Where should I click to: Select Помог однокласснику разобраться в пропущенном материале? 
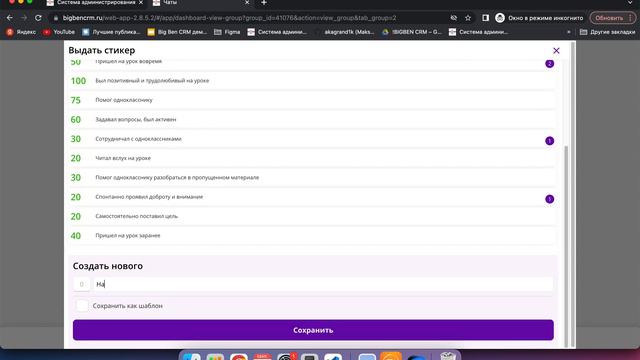313,178
